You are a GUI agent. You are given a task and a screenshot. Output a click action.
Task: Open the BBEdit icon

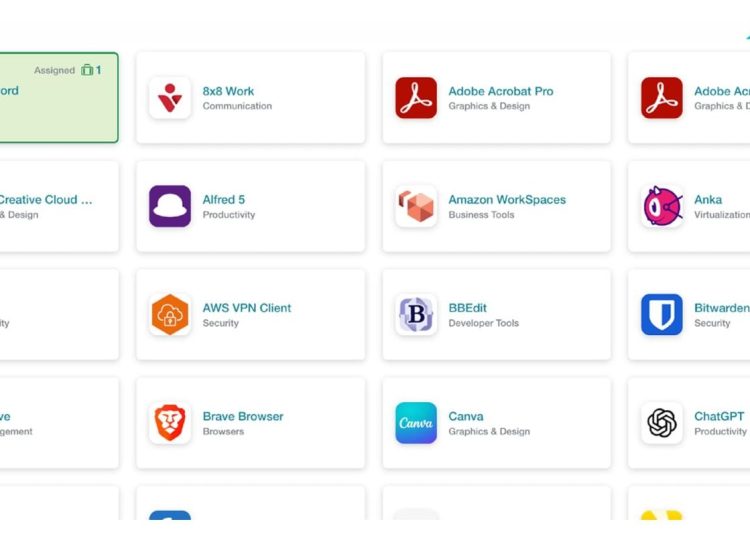click(416, 315)
